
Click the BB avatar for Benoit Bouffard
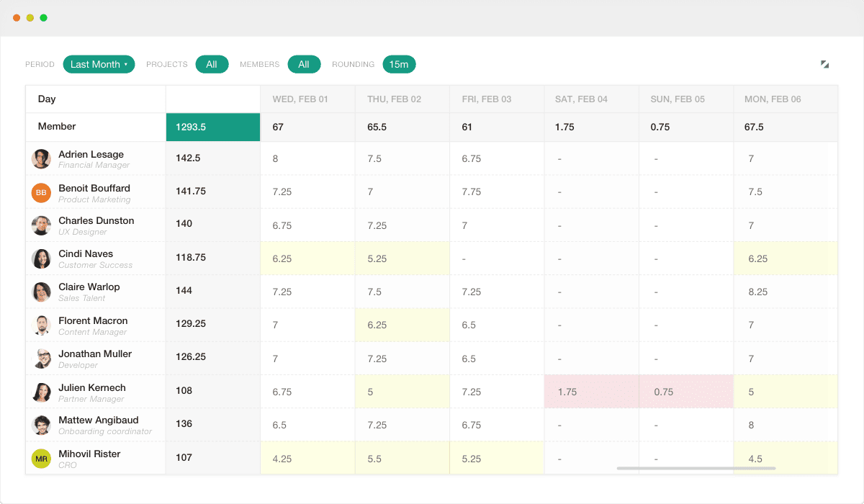41,192
